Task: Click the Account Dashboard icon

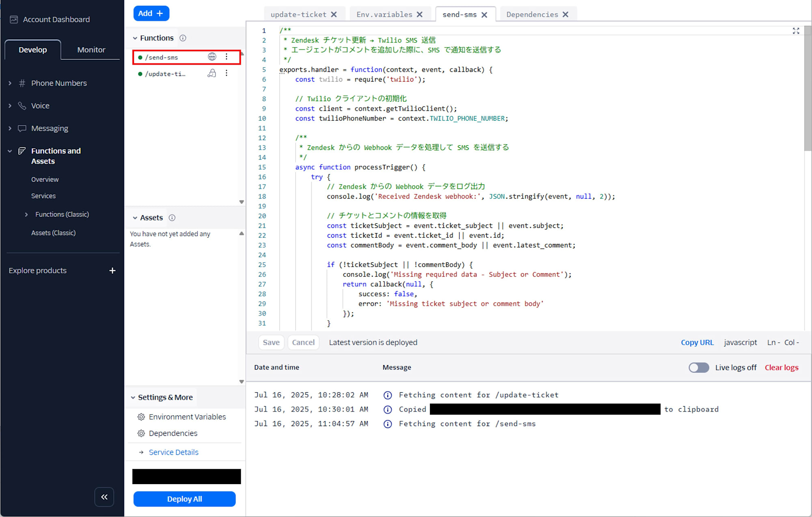Action: 14,19
